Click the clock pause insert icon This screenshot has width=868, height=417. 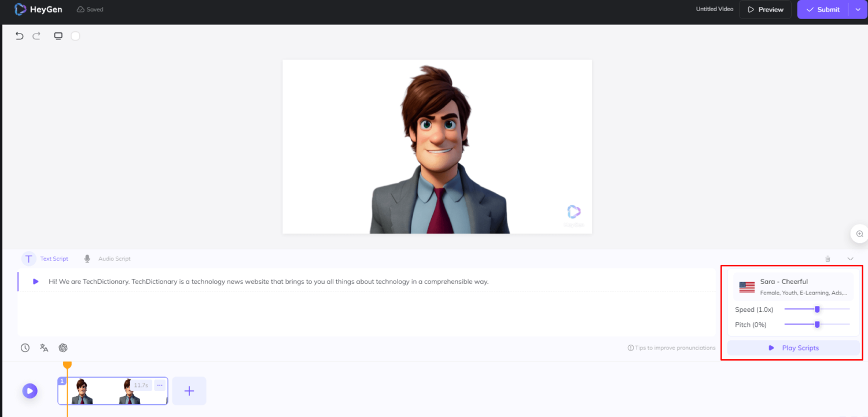click(x=25, y=348)
